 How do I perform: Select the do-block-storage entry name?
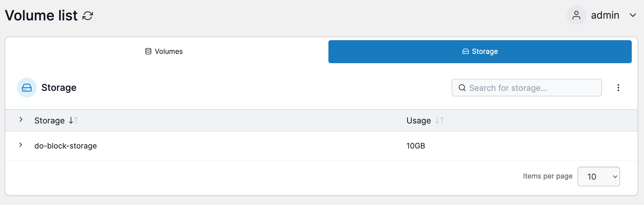pos(66,146)
